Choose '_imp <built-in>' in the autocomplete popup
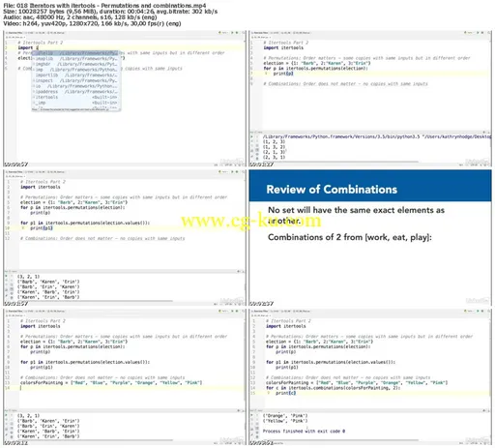Screen dimensions: 495x448 pos(76,103)
